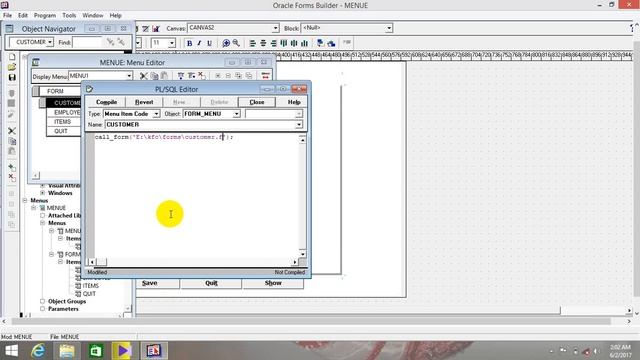Viewport: 640px width, 360px height.
Task: Select QUIT item in Object Navigator tree
Action: click(x=89, y=293)
